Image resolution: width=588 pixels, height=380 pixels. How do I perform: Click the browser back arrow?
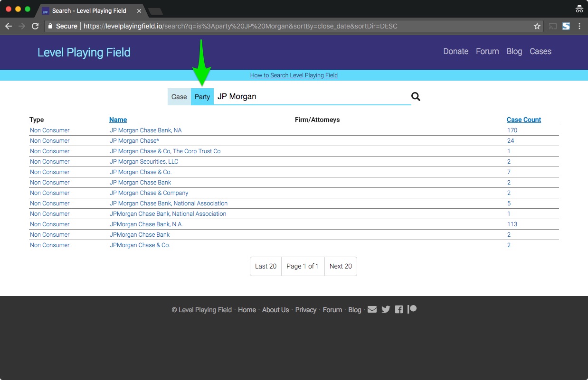(x=8, y=26)
